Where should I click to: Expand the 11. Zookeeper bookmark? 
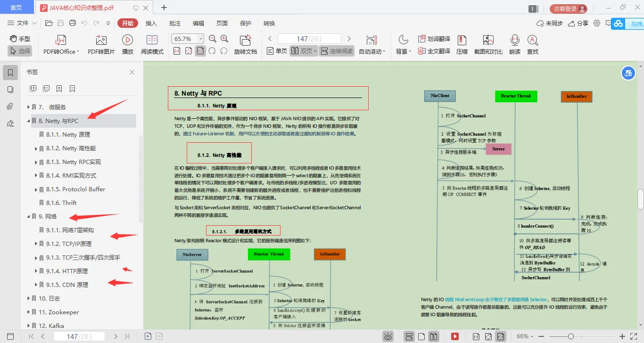[x=29, y=312]
